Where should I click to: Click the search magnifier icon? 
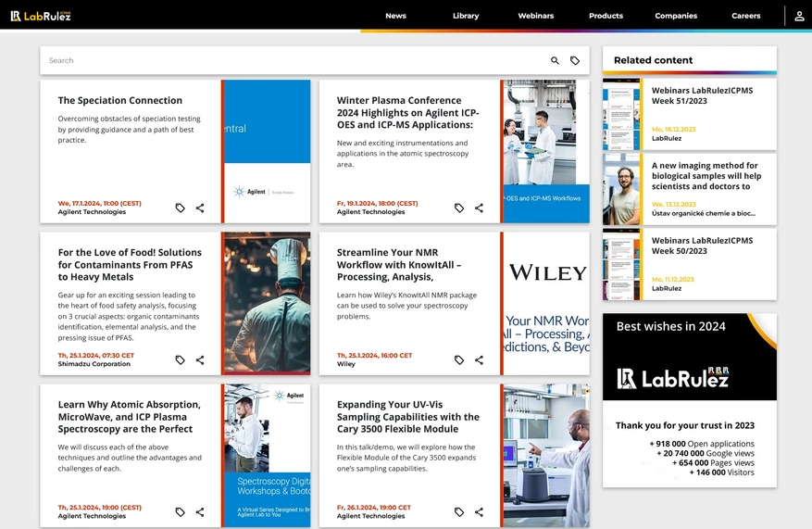pos(555,60)
